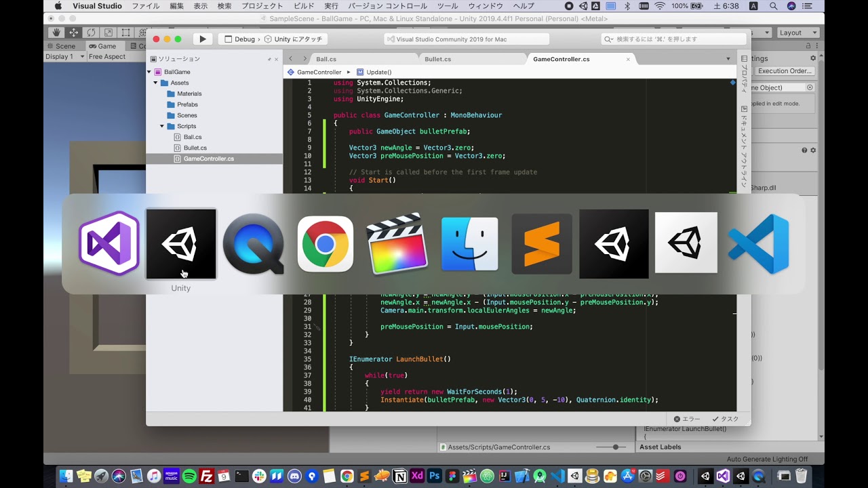Click Unity inspector lock icon
This screenshot has width=868, height=488.
click(x=808, y=45)
